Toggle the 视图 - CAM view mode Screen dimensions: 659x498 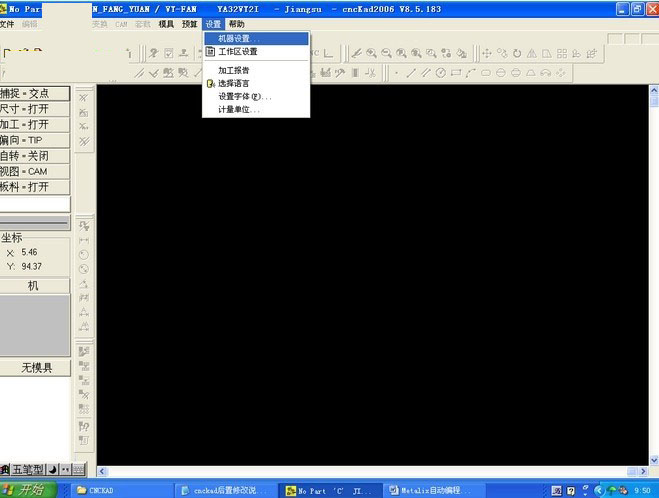(34, 171)
